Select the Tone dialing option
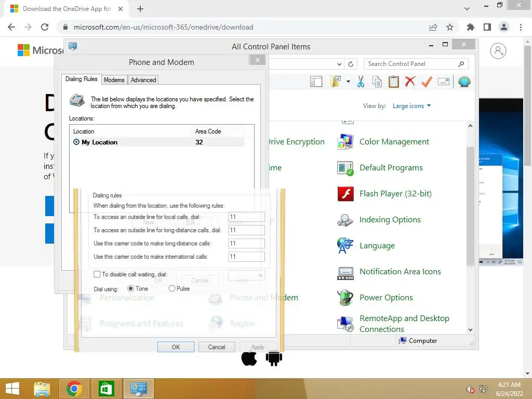 pos(130,288)
